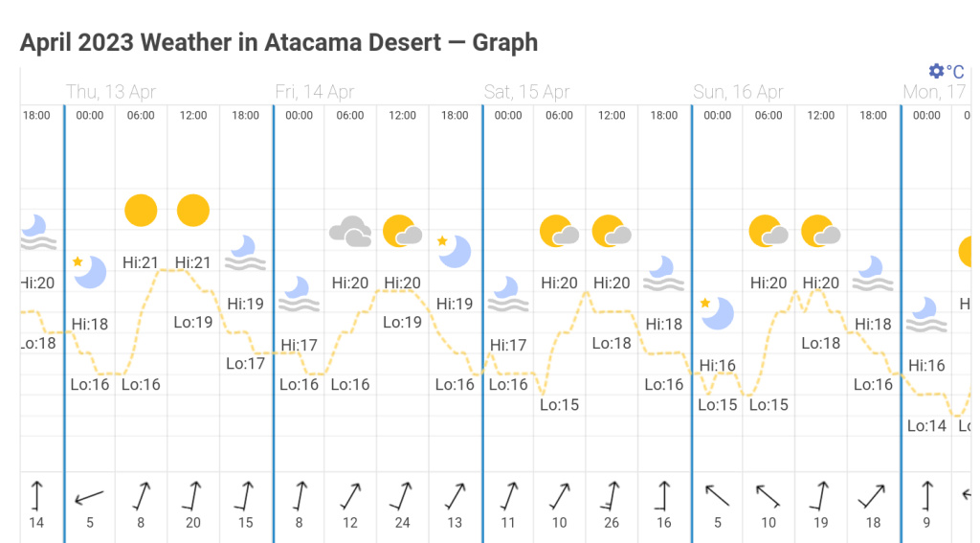
Task: Select the Sat, 15 Apr day header
Action: coord(526,92)
